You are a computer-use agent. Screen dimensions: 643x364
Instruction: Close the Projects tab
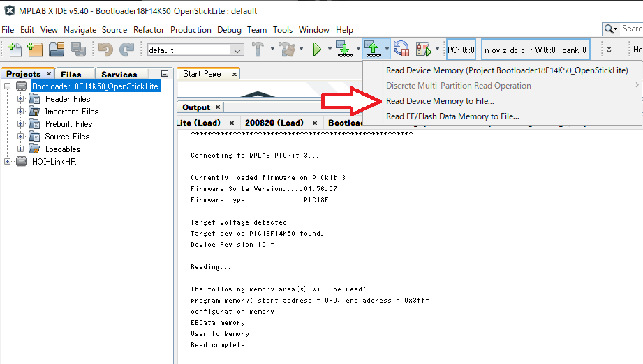point(49,73)
